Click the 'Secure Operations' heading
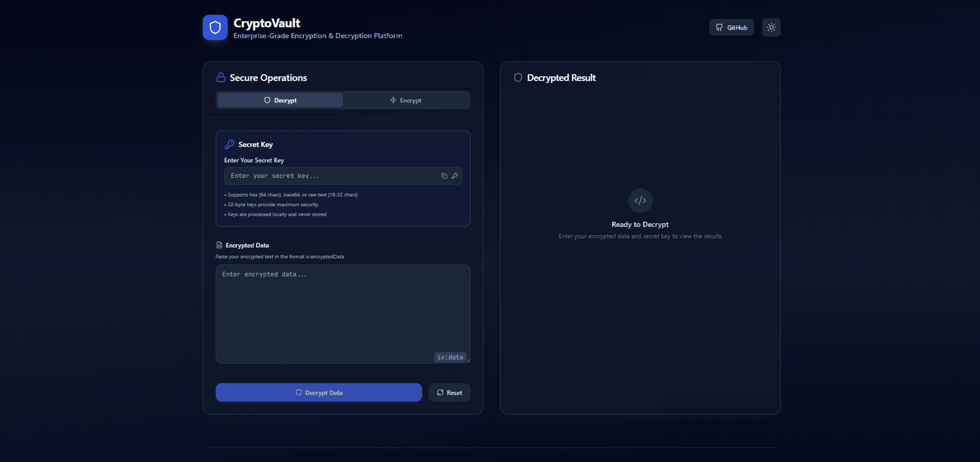 [268, 77]
